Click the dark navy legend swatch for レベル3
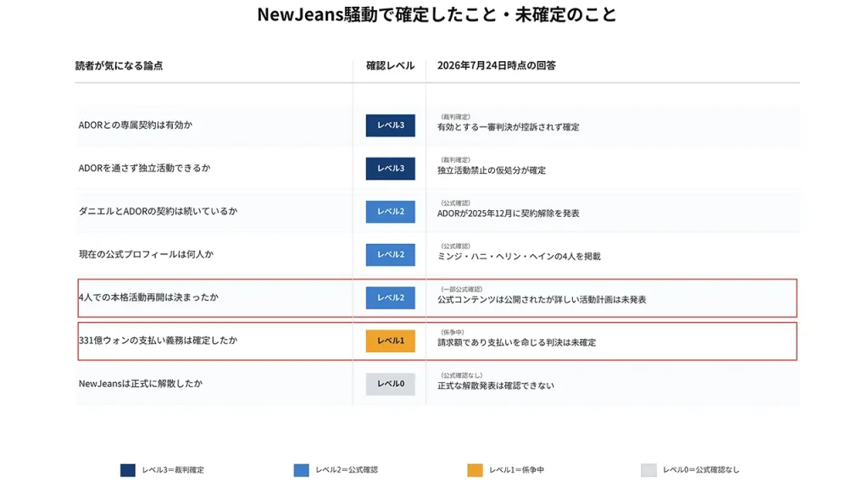 click(128, 470)
